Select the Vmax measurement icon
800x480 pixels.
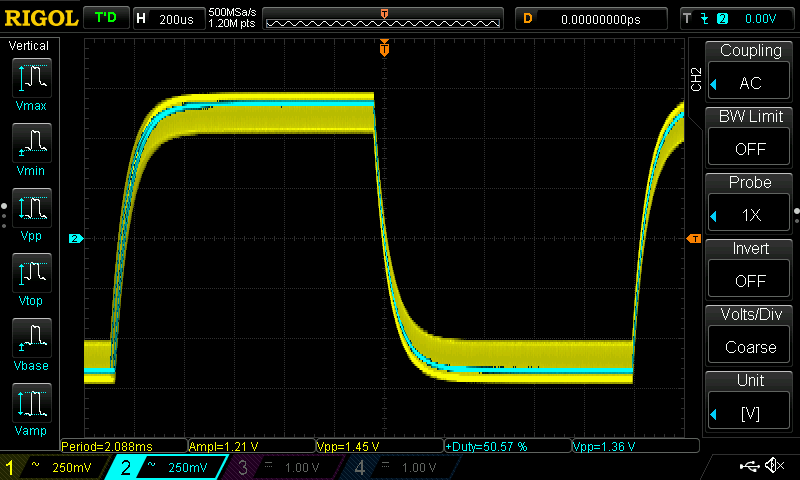(32, 78)
